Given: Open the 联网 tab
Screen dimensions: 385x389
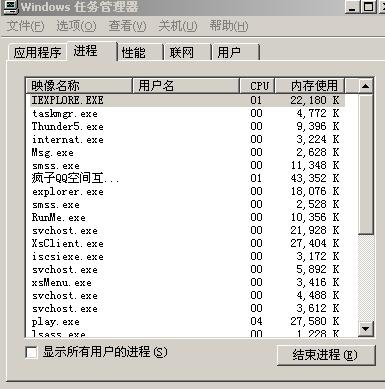Looking at the screenshot, I should pyautogui.click(x=188, y=52).
